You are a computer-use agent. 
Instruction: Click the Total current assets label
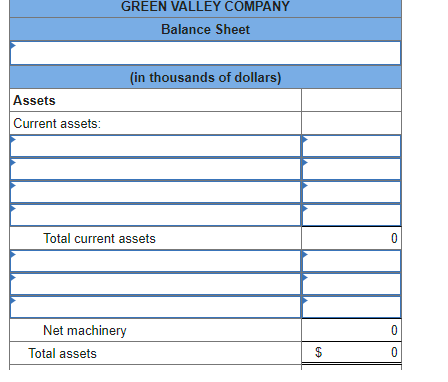(x=99, y=238)
